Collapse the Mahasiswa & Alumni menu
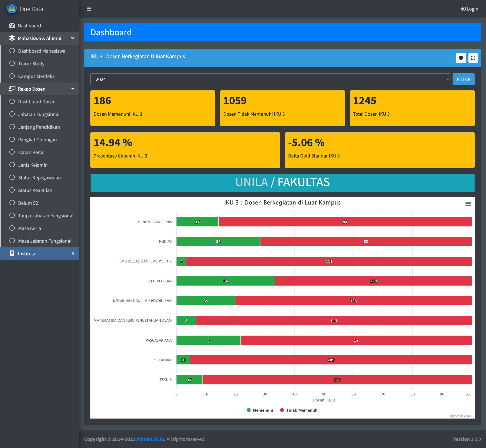Image resolution: width=486 pixels, height=448 pixels. [x=73, y=38]
